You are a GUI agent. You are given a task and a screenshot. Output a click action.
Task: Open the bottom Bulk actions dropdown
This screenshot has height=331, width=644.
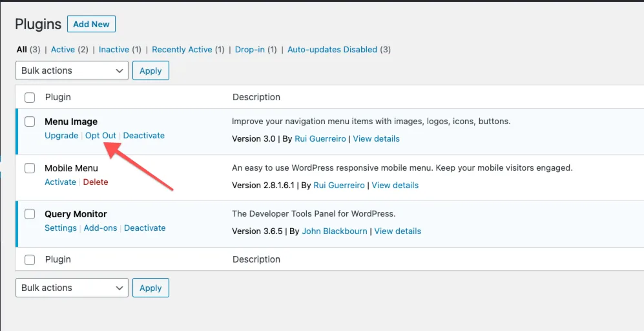pos(72,288)
